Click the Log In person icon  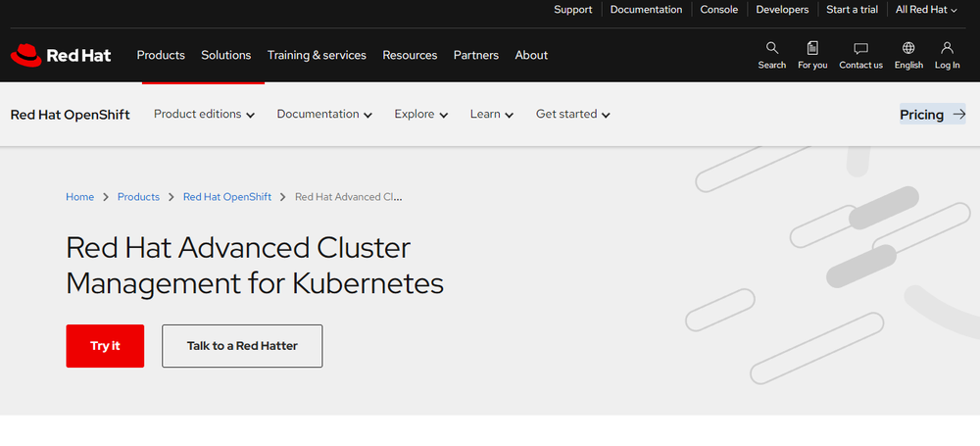[947, 48]
